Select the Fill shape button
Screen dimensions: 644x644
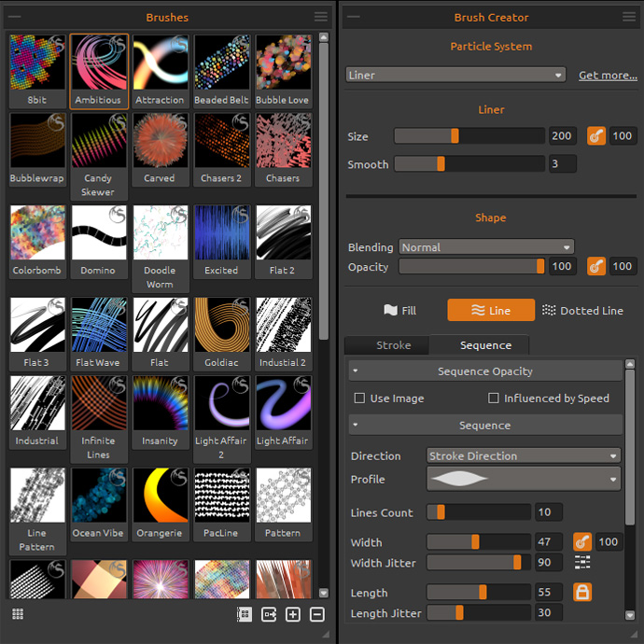point(399,311)
